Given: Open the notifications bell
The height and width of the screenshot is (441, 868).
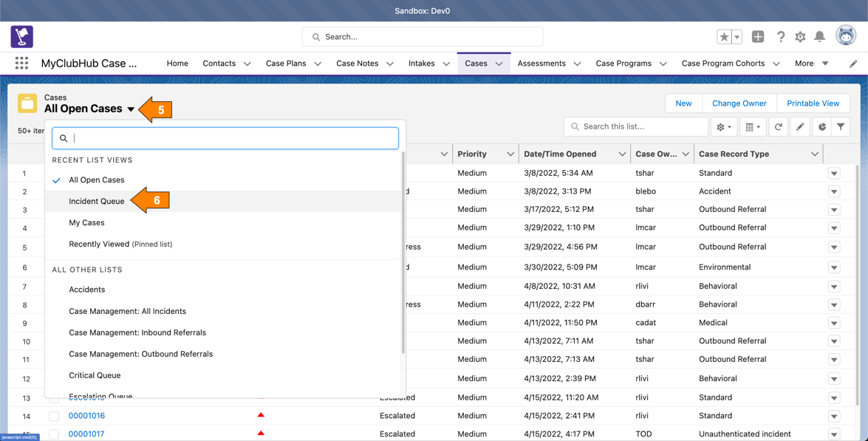Looking at the screenshot, I should tap(820, 37).
